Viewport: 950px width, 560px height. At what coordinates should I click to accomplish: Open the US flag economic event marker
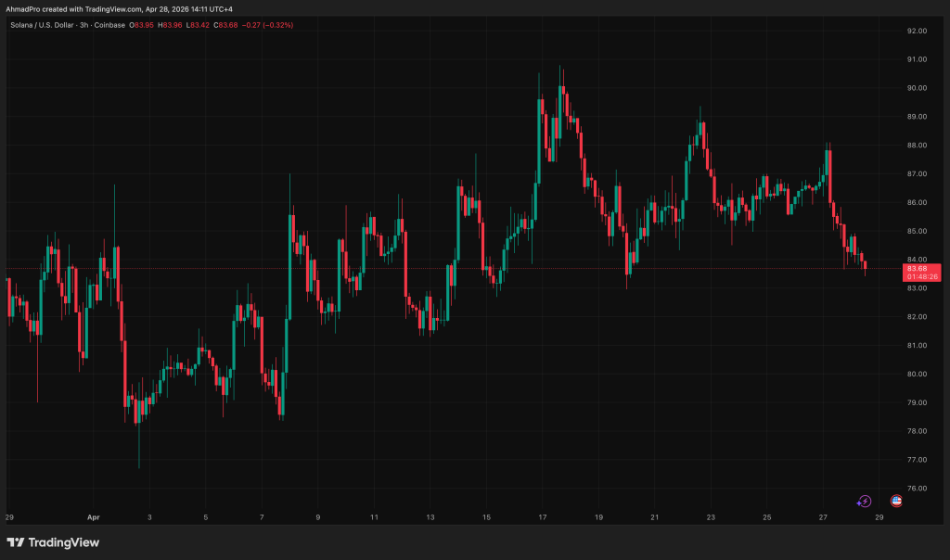[896, 501]
